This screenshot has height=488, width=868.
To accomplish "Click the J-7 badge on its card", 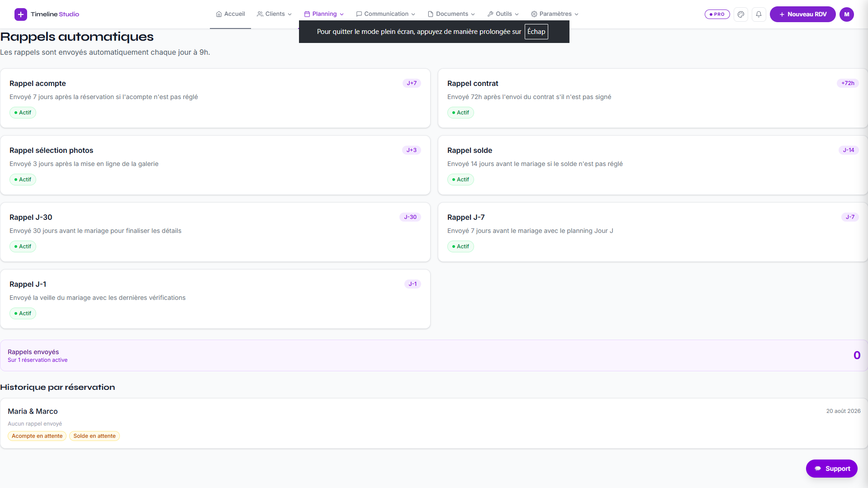I will [x=850, y=217].
